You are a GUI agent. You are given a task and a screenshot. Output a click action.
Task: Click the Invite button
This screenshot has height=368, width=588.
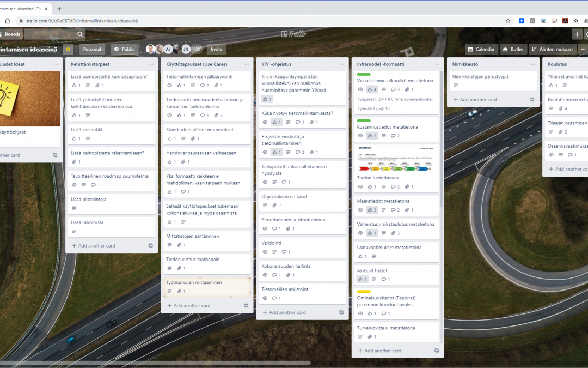click(216, 49)
